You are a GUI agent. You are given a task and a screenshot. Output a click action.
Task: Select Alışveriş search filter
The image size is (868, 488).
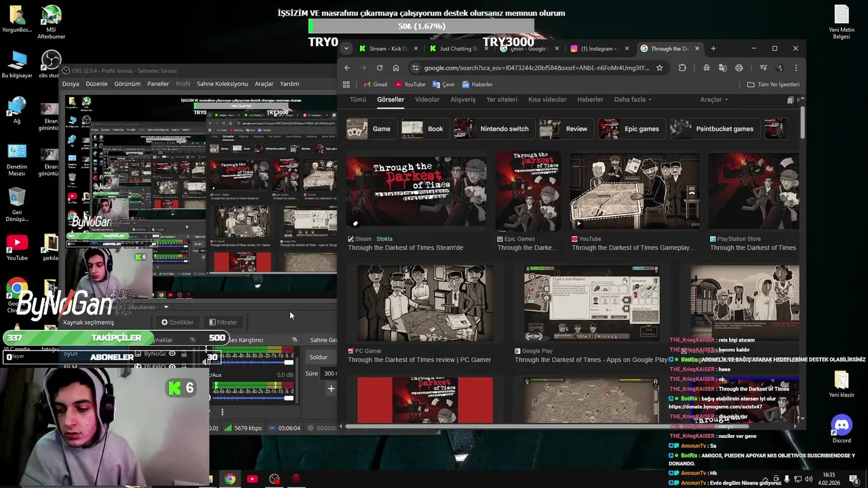(x=463, y=100)
